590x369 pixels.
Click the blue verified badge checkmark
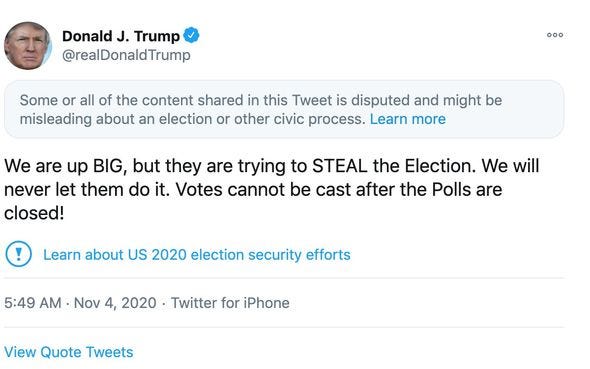(x=191, y=35)
